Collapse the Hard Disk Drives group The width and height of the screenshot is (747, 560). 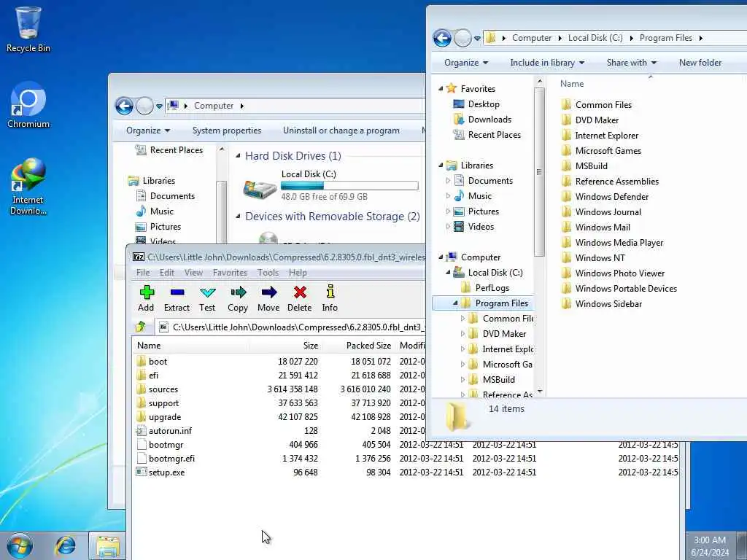238,155
